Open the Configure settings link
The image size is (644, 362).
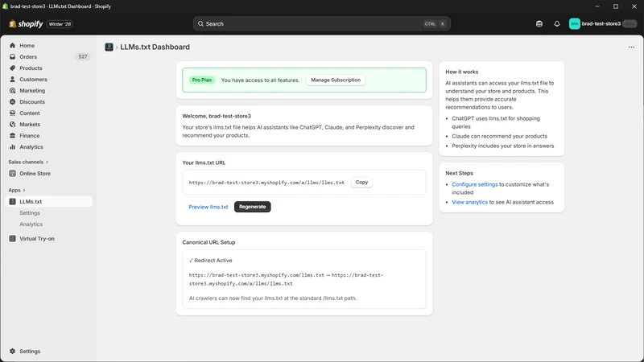click(x=474, y=185)
